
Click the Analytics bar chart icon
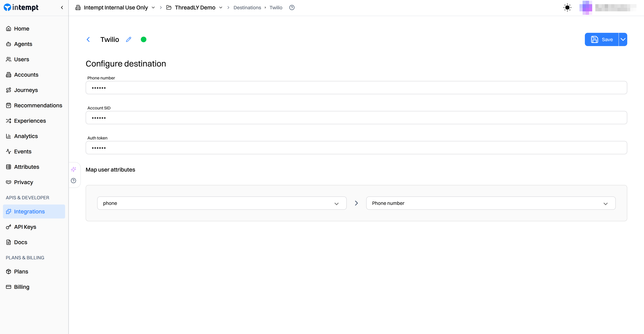click(x=9, y=136)
